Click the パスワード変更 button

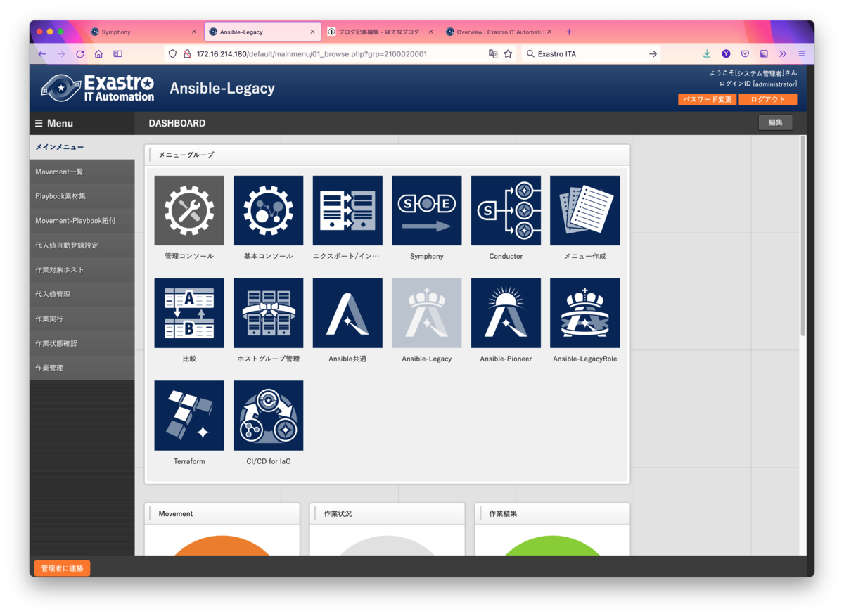[708, 99]
